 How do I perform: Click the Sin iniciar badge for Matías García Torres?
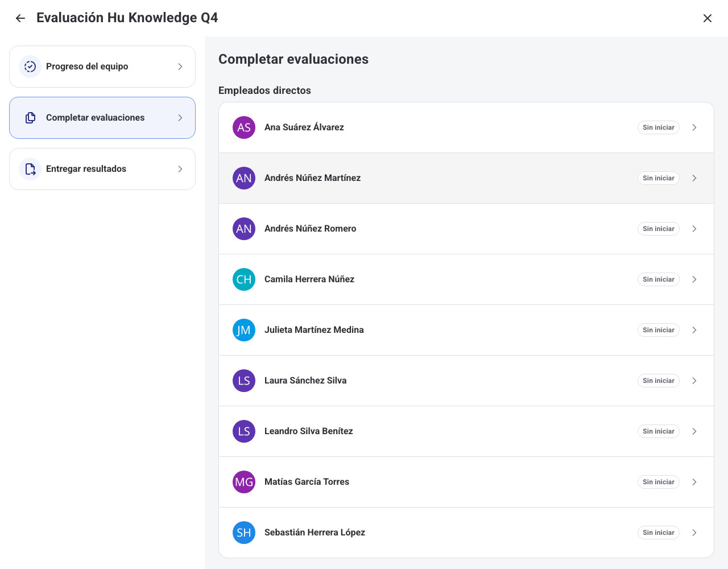[659, 482]
